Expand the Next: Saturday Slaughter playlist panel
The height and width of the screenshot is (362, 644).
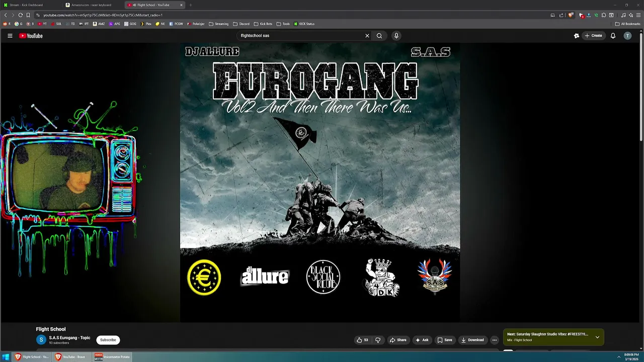click(597, 337)
